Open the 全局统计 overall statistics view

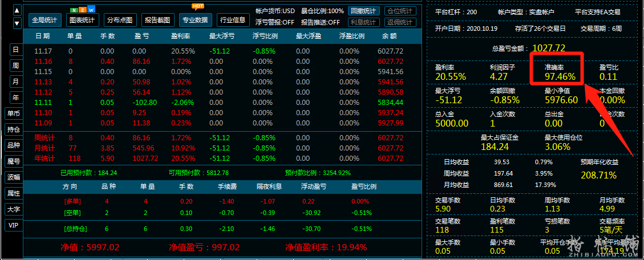pos(44,19)
